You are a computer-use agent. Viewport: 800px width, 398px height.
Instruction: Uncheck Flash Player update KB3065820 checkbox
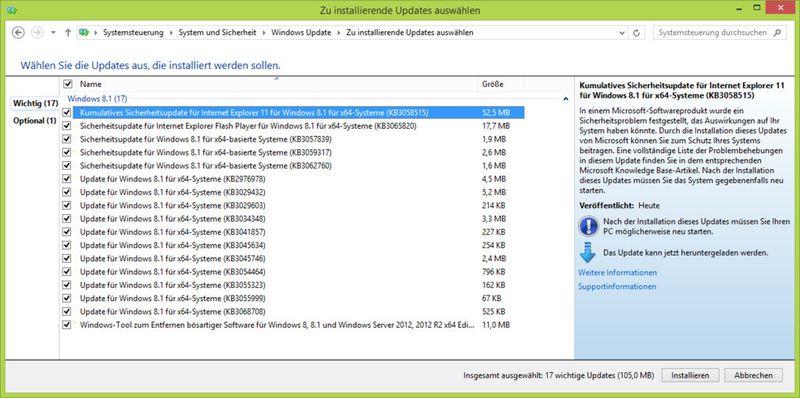pyautogui.click(x=67, y=126)
